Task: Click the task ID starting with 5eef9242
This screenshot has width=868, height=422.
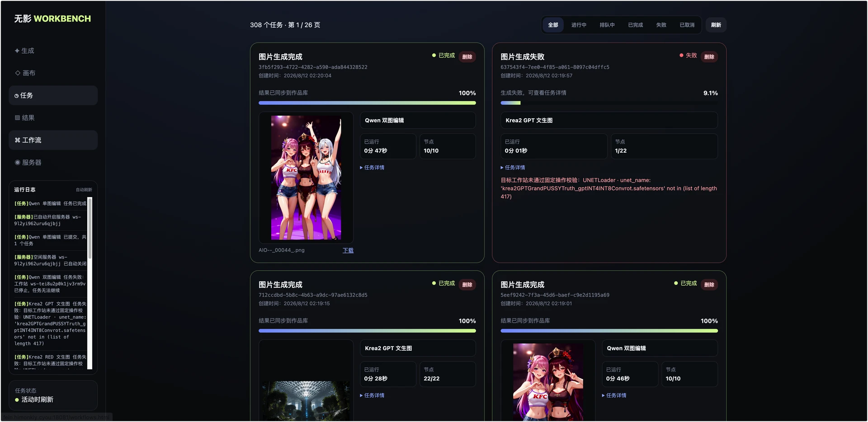Action: click(x=555, y=295)
